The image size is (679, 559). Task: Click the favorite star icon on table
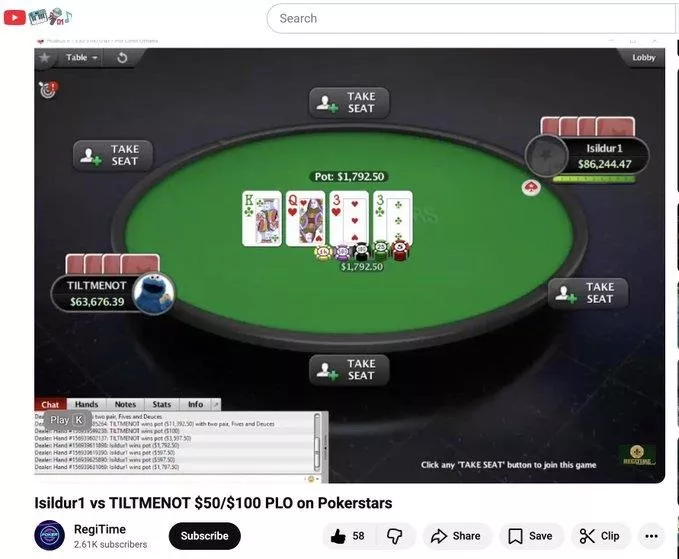45,57
